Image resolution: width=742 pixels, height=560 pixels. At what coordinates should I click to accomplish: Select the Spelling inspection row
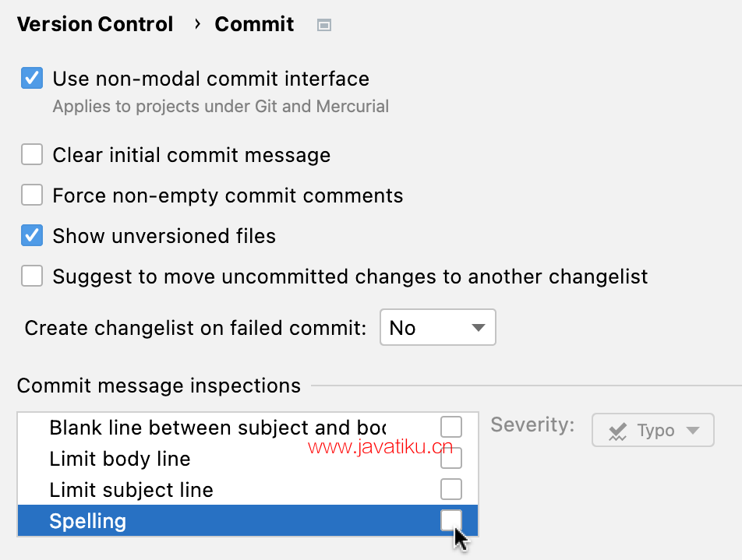point(248,521)
